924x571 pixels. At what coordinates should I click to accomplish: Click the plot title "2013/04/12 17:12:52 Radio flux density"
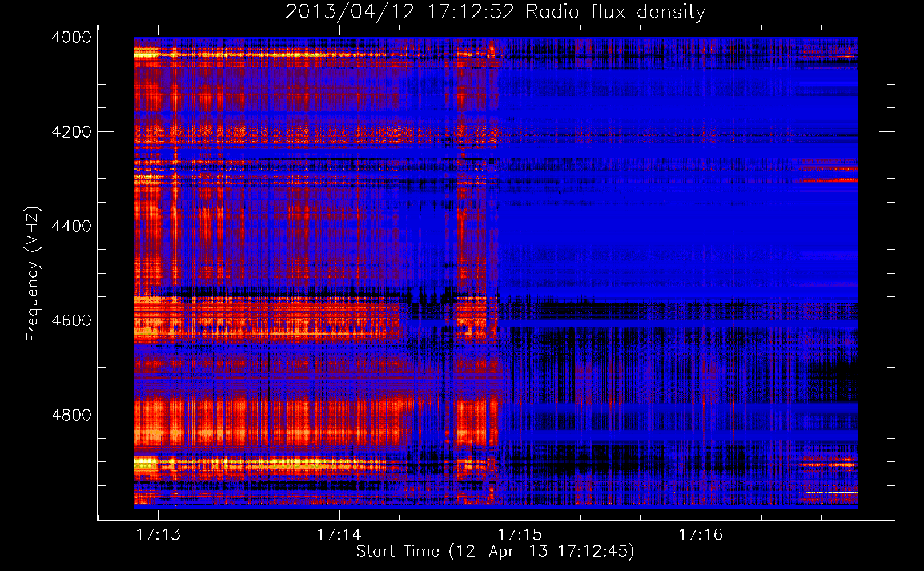[495, 11]
